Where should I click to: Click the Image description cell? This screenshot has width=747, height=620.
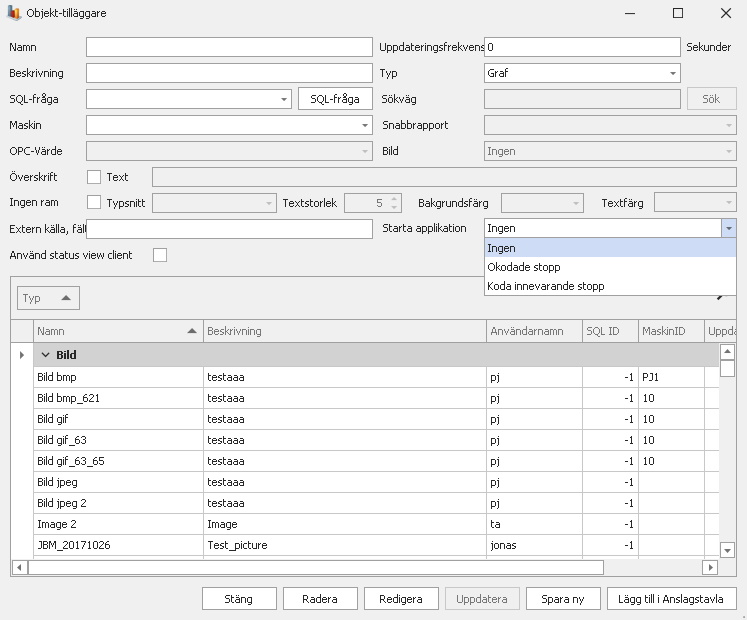(344, 524)
